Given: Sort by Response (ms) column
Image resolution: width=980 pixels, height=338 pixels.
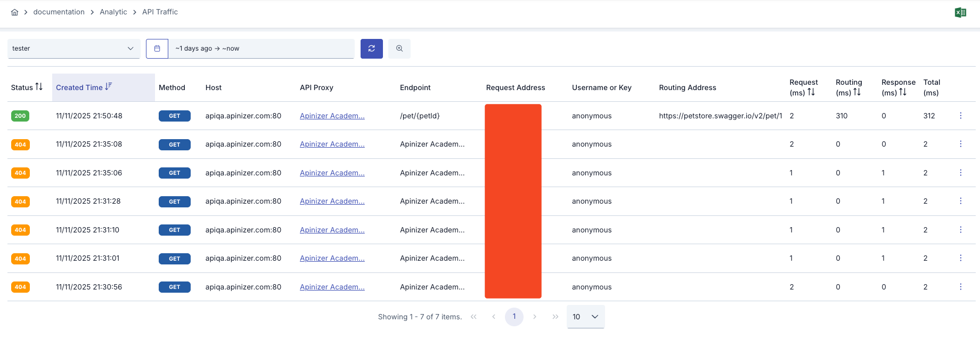Looking at the screenshot, I should (x=903, y=92).
